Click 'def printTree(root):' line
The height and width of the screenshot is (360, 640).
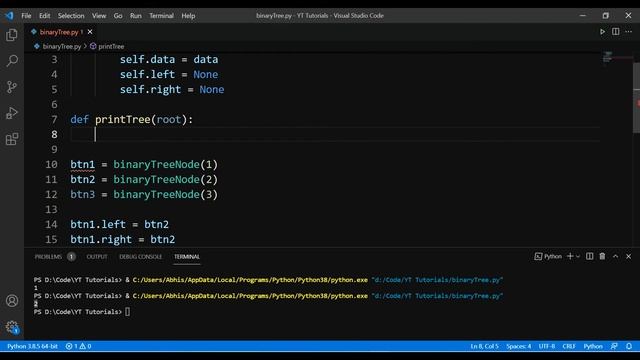131,120
